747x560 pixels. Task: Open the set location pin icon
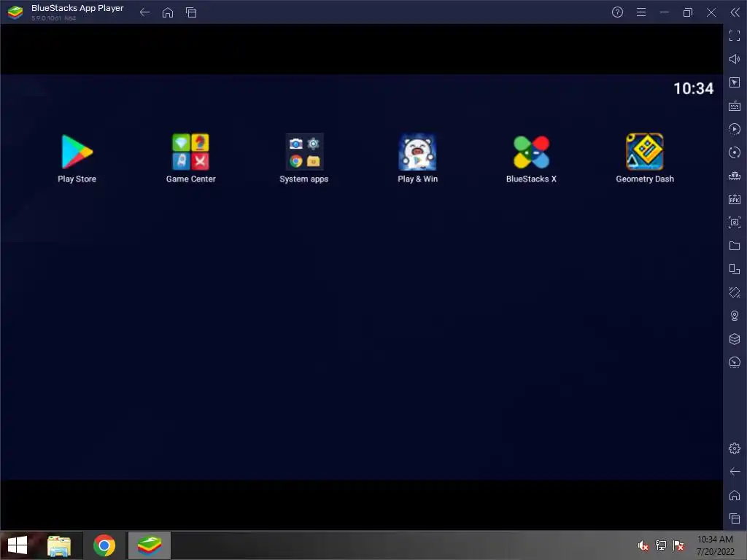tap(735, 316)
